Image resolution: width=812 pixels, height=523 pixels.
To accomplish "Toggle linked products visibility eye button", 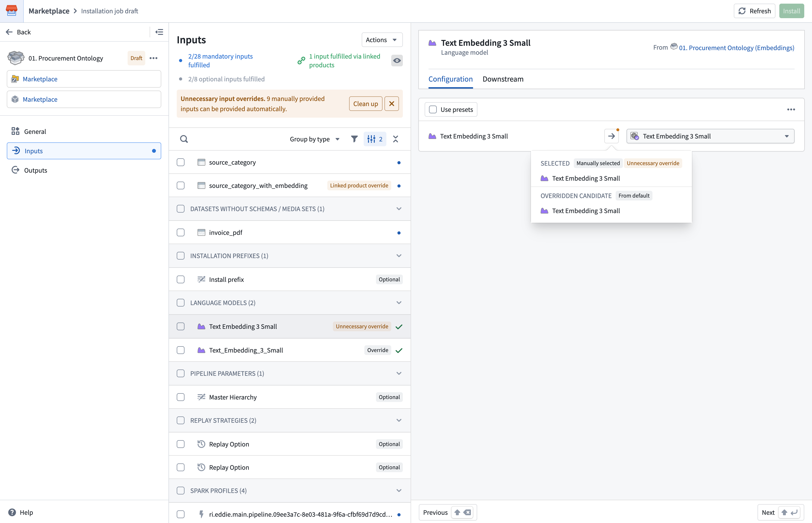I will click(397, 61).
